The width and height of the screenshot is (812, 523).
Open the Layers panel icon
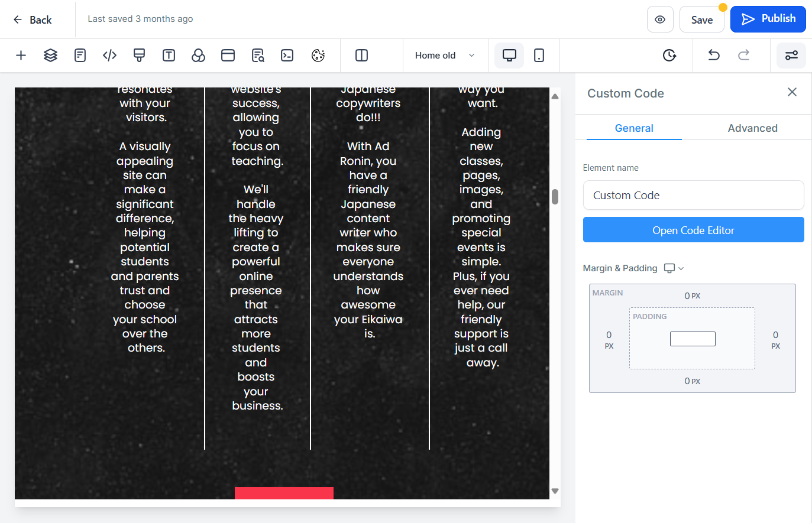pos(50,56)
